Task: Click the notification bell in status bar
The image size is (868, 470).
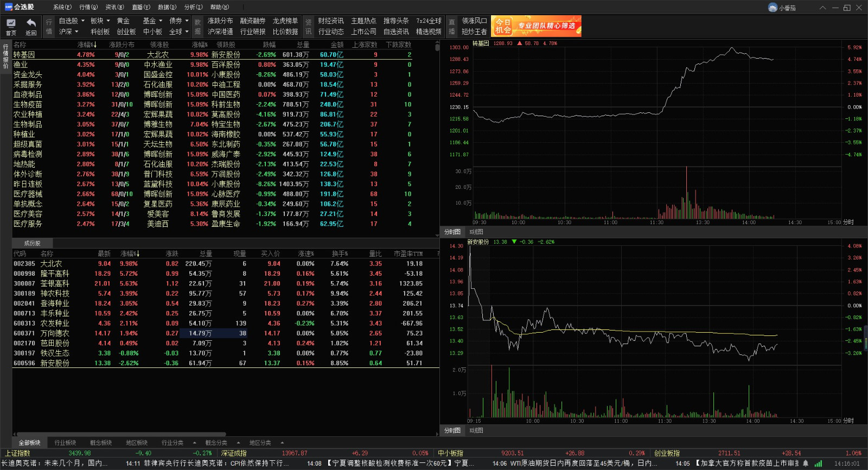Action: pyautogui.click(x=806, y=463)
